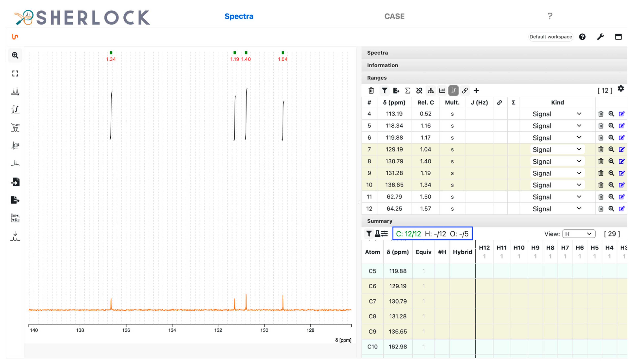This screenshot has height=364, width=634.
Task: Select the zoom-in tool in left toolbar
Action: tap(15, 55)
